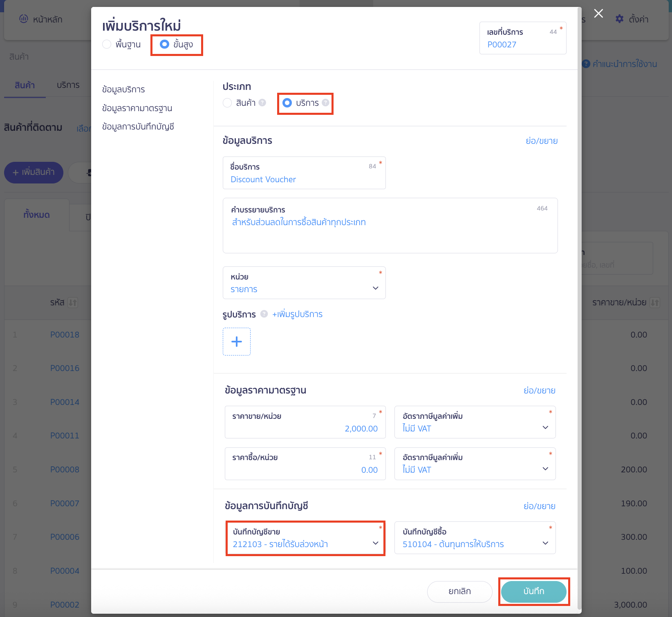Screen dimensions: 672x617
Task: Click the หน้าหลัก home icon
Action: [x=23, y=19]
